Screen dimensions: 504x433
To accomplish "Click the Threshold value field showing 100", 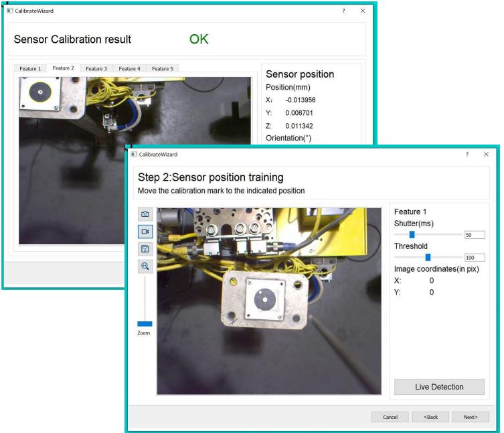I will [475, 258].
